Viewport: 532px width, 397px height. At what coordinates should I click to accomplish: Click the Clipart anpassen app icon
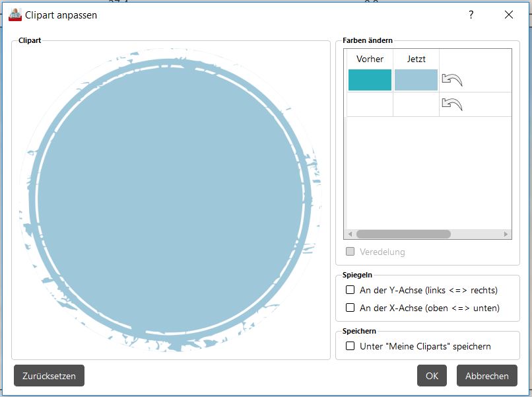15,15
